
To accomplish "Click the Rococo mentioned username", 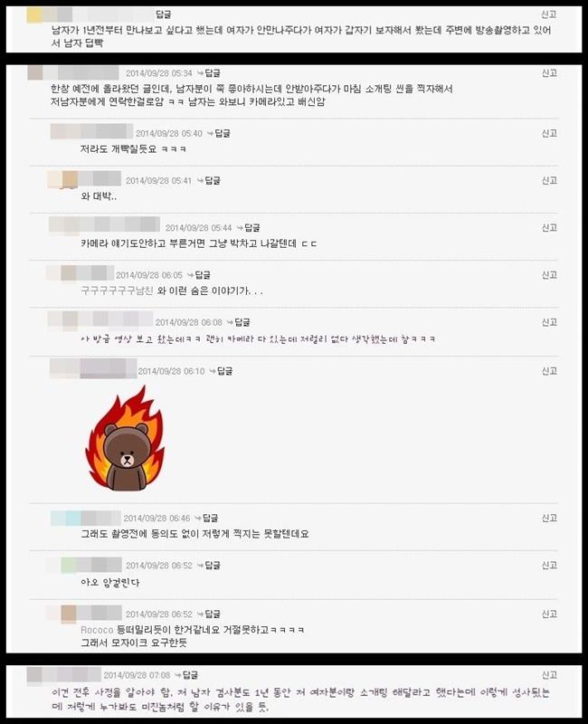I will coord(97,630).
